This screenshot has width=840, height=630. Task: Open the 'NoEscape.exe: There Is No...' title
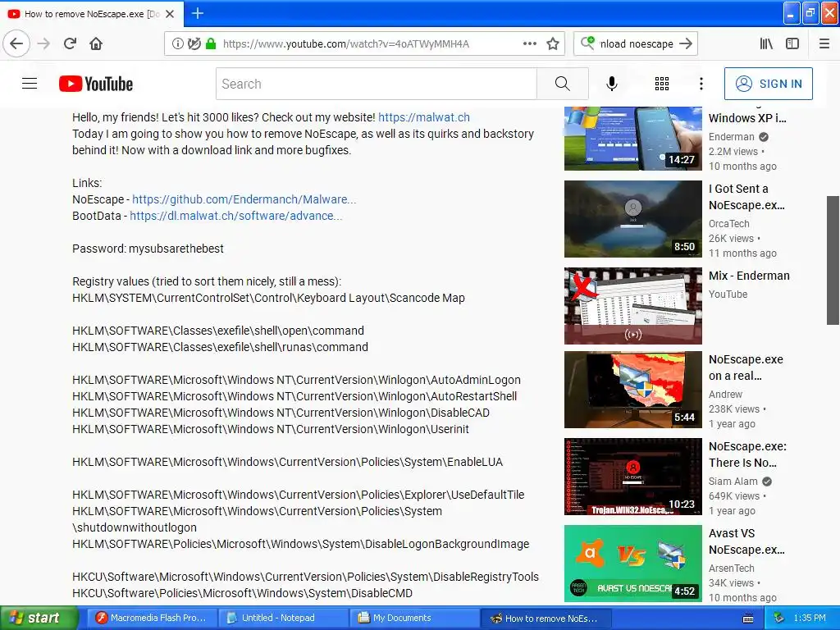(747, 454)
